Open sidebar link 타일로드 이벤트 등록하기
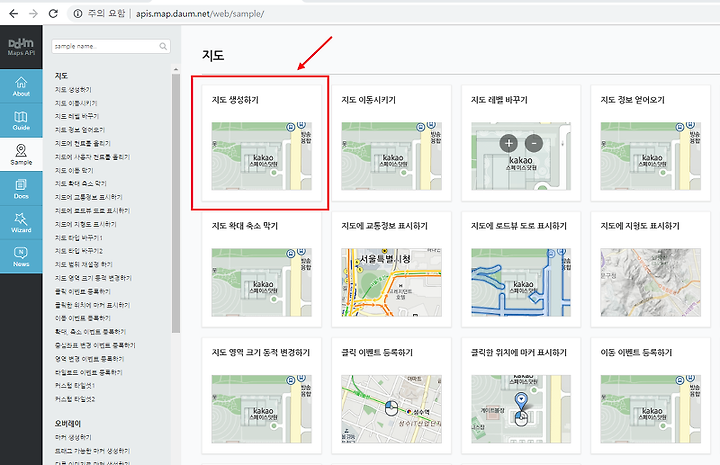 coord(89,372)
